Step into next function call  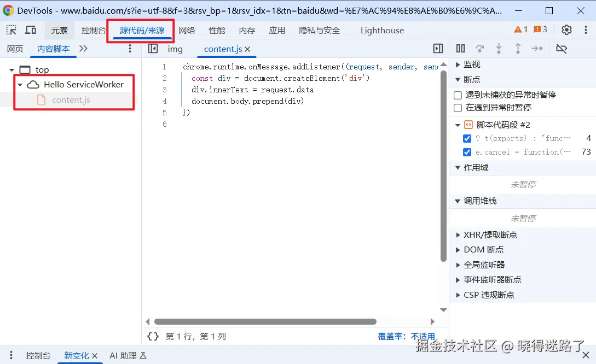click(x=499, y=48)
